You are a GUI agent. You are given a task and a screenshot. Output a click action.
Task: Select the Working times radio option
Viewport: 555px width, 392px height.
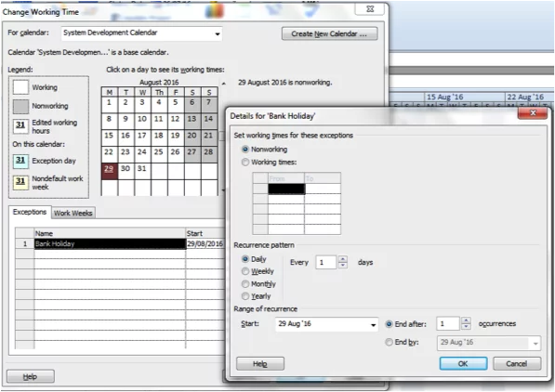pyautogui.click(x=244, y=162)
